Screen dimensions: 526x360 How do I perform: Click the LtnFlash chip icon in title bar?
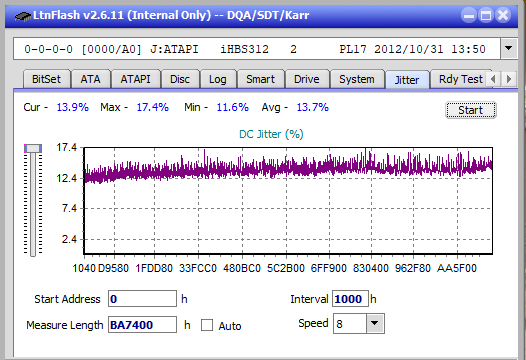pyautogui.click(x=22, y=15)
